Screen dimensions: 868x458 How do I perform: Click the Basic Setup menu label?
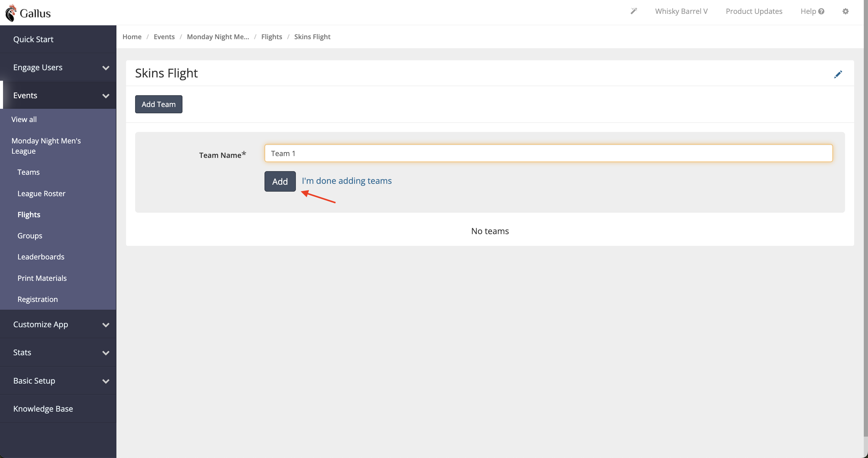click(x=34, y=380)
